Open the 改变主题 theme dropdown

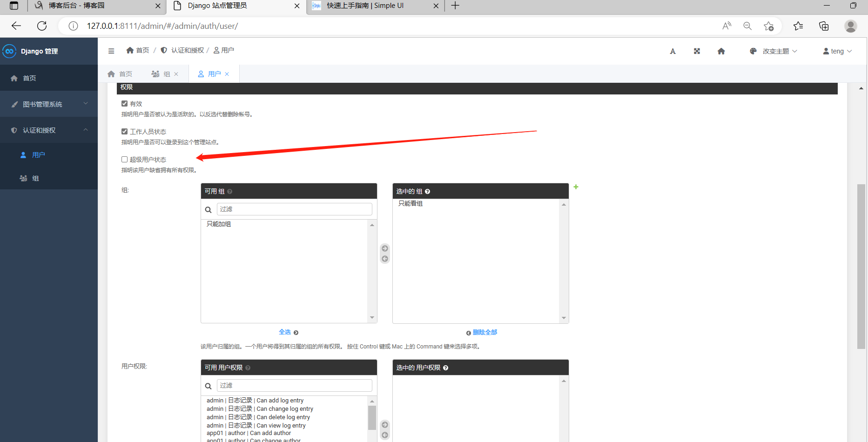pos(774,51)
